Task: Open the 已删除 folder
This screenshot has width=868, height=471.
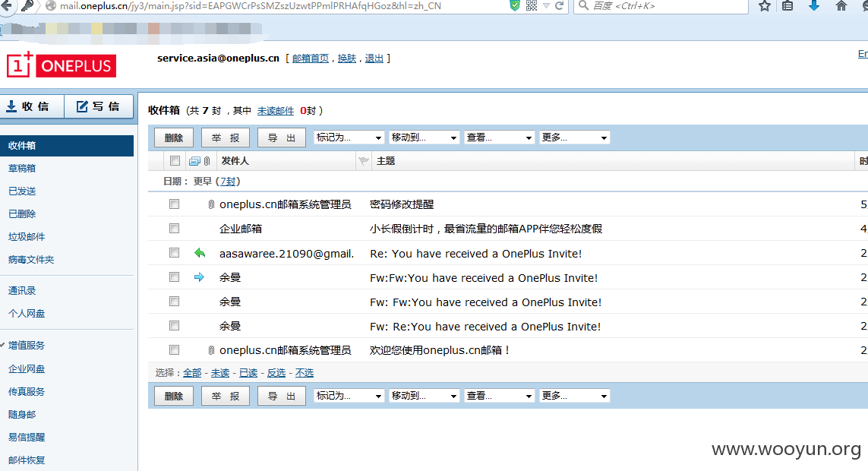Action: point(21,213)
